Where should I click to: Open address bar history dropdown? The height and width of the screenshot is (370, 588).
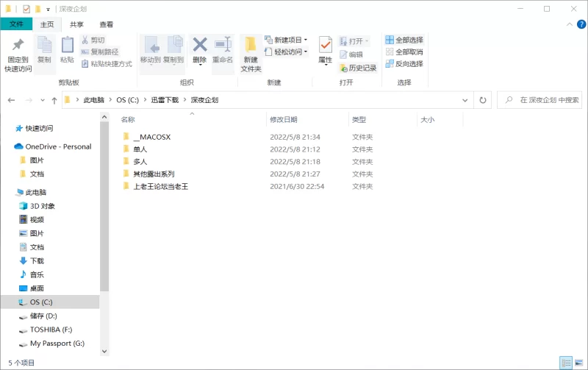(466, 100)
